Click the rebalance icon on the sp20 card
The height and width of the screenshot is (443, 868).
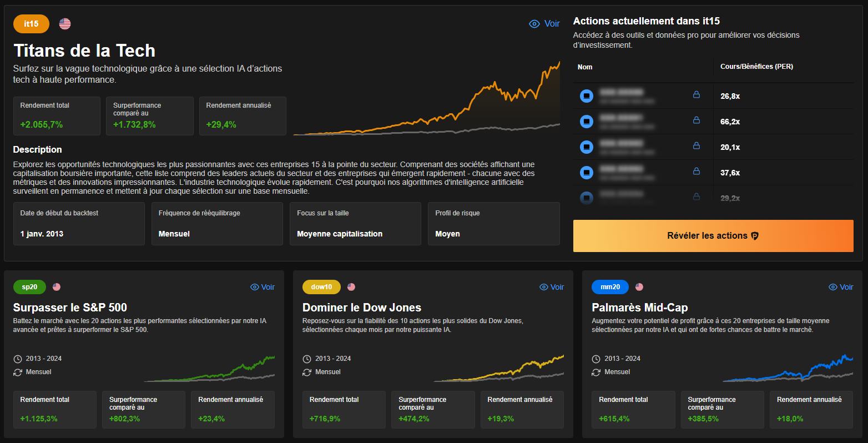pos(18,372)
